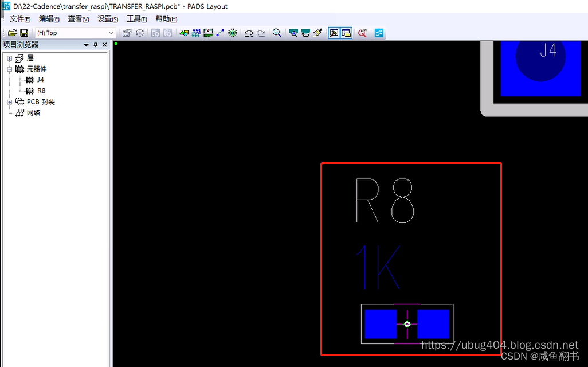588x367 pixels.
Task: Click the R8 component origin marker
Action: point(407,324)
